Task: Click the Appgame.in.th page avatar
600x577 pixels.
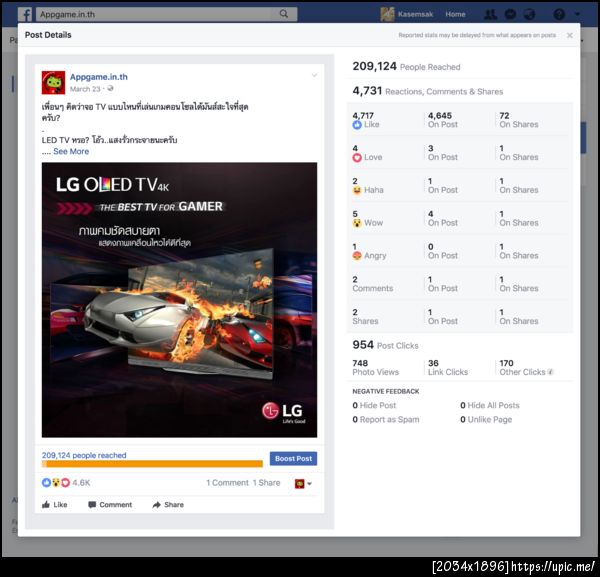Action: coord(53,82)
